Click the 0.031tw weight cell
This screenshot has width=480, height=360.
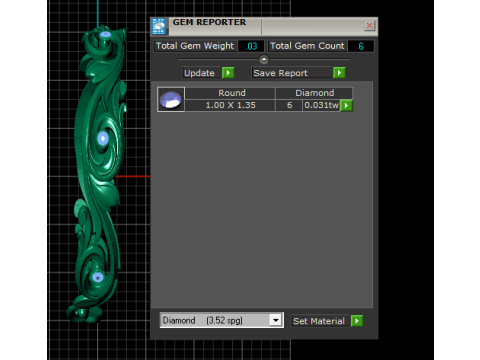click(x=321, y=105)
